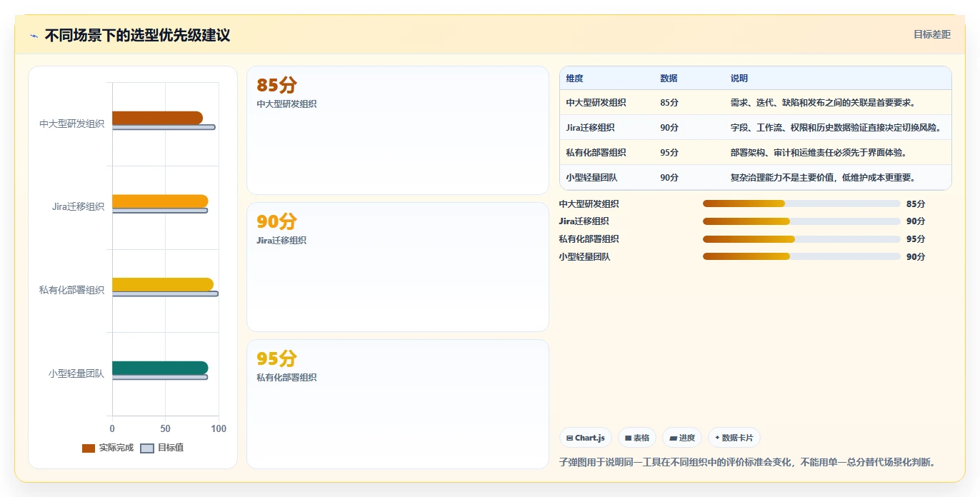Click the 小型轻量团队 progress bar
This screenshot has width=980, height=497.
tap(801, 257)
